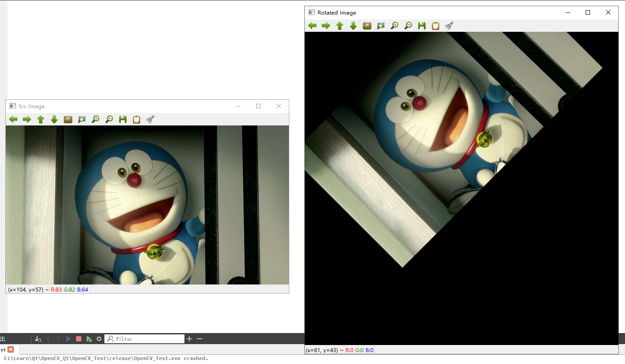Zoom in on the Src Image window
This screenshot has width=625, height=364.
pos(96,119)
